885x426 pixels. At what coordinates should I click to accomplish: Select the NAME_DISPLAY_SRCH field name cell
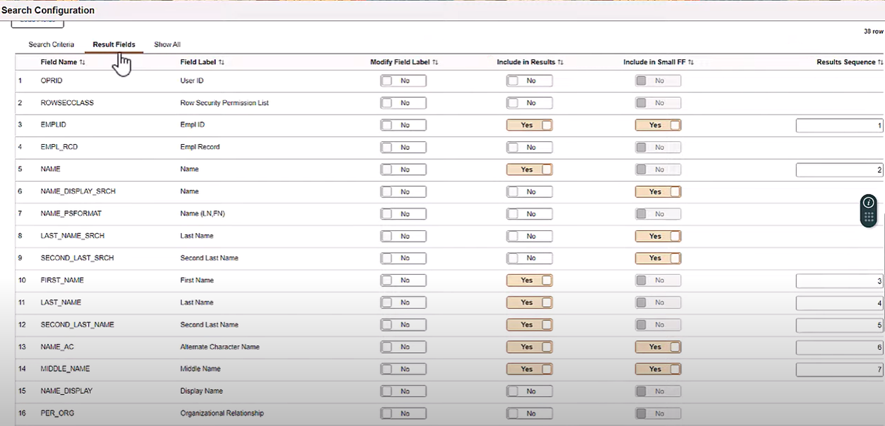pyautogui.click(x=78, y=192)
